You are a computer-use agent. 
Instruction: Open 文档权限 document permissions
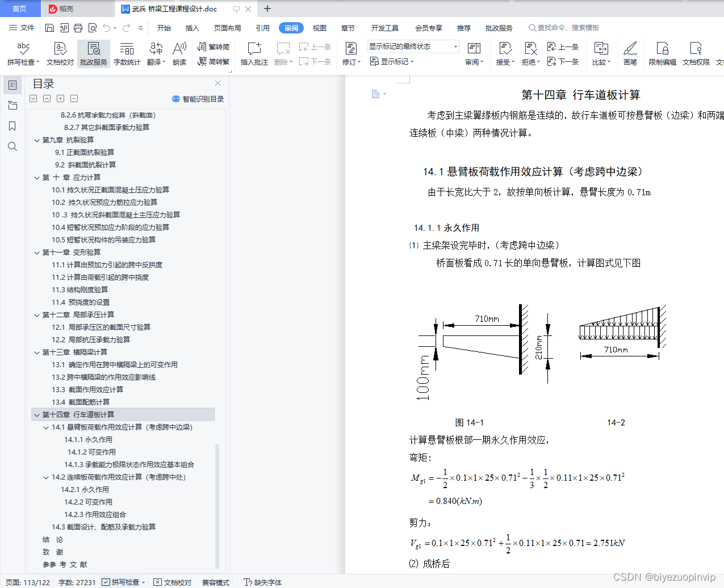pos(696,54)
